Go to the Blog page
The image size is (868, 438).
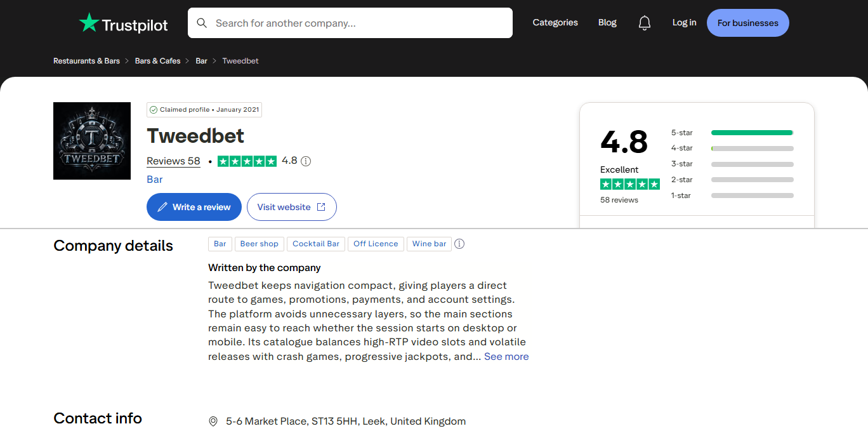[607, 23]
